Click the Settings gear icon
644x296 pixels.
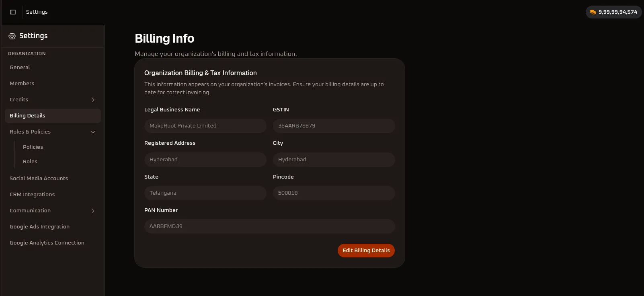(12, 36)
